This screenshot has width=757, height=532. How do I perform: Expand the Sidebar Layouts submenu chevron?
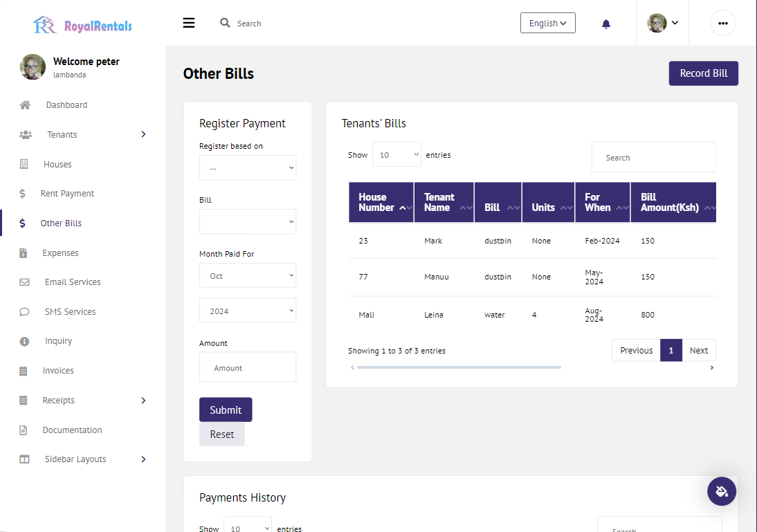pos(143,459)
